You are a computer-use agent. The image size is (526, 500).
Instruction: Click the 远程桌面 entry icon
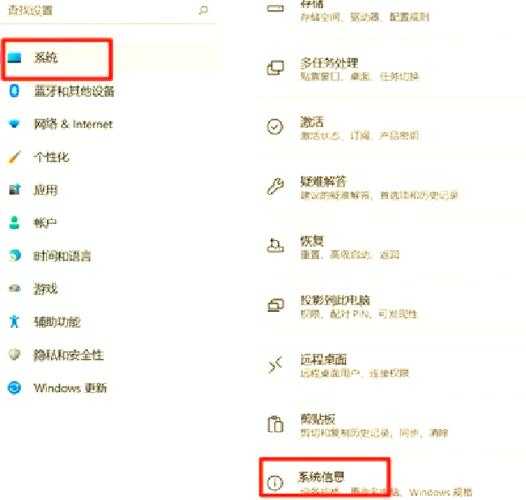(x=275, y=365)
